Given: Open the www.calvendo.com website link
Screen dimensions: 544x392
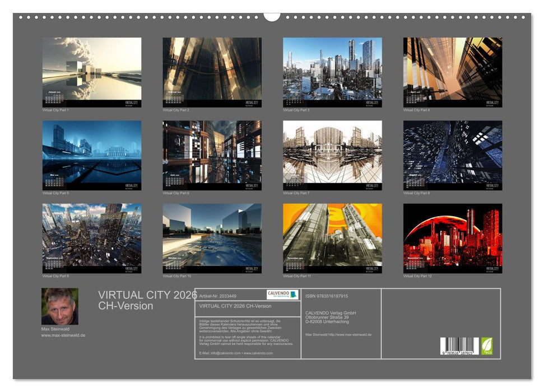Looking at the screenshot, I should click(259, 353).
